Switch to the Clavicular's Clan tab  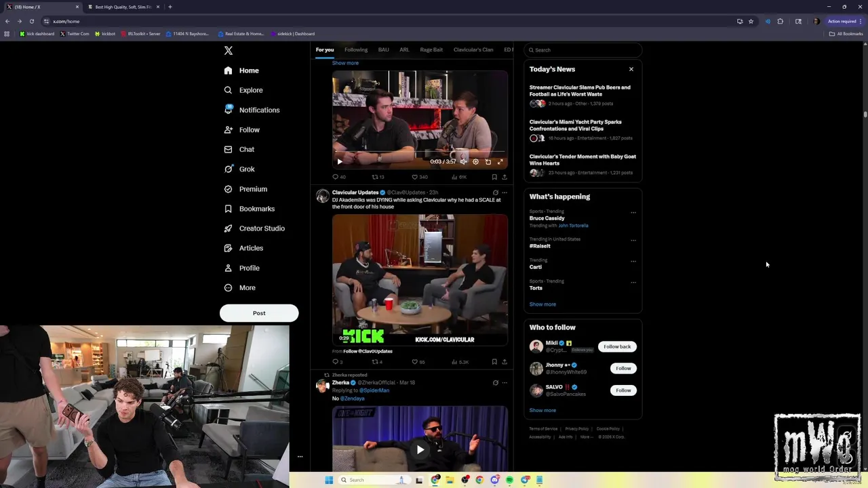[473, 49]
